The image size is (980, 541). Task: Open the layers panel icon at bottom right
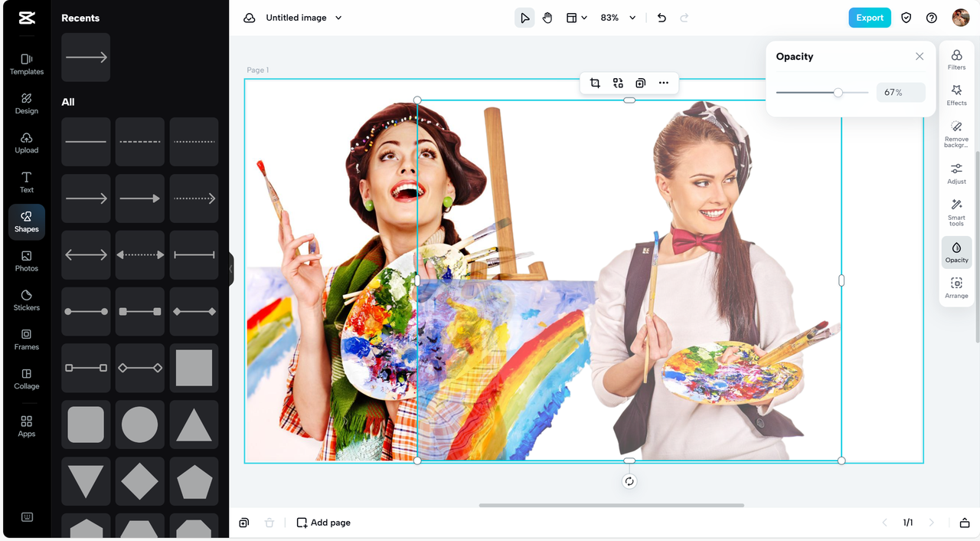click(965, 523)
